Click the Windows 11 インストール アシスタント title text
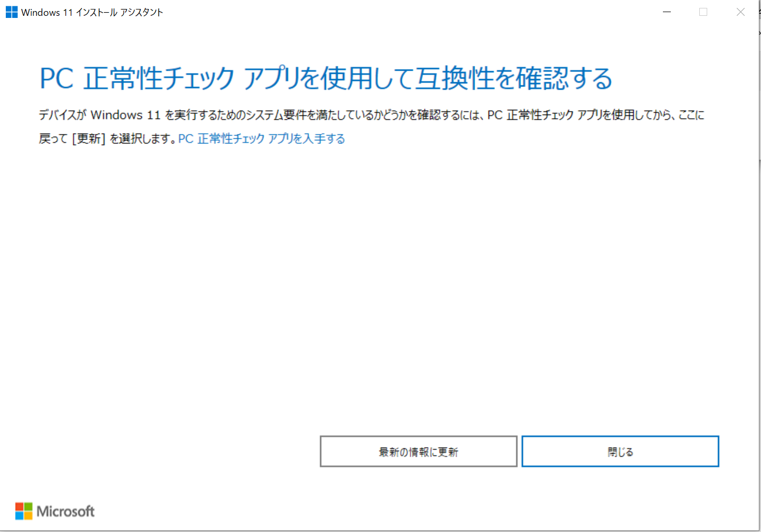 click(92, 12)
